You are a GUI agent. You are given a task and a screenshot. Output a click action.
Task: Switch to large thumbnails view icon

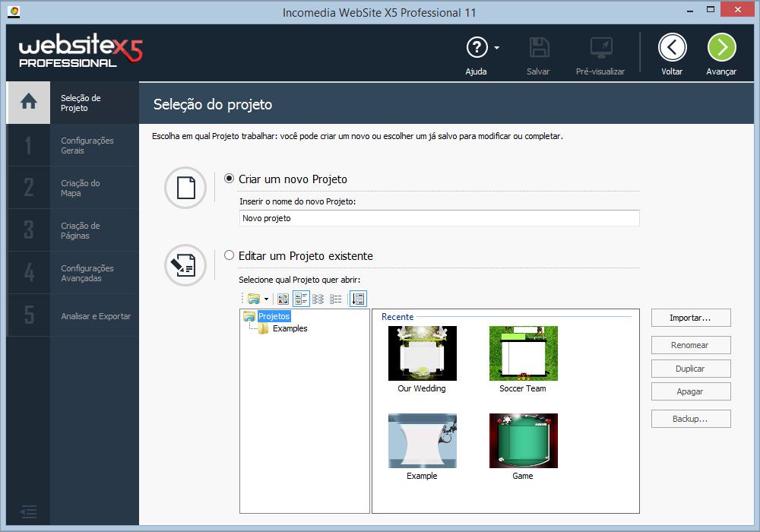(x=283, y=299)
